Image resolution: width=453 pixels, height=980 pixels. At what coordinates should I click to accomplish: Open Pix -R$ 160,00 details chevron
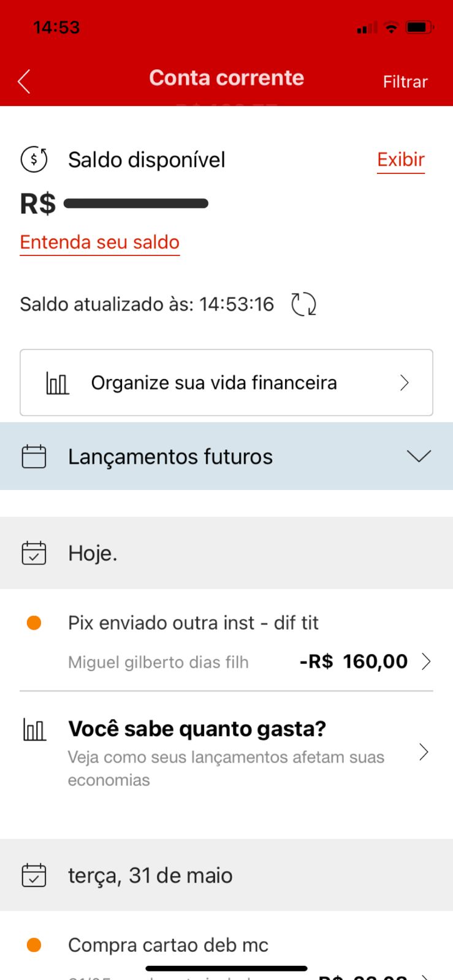point(426,661)
